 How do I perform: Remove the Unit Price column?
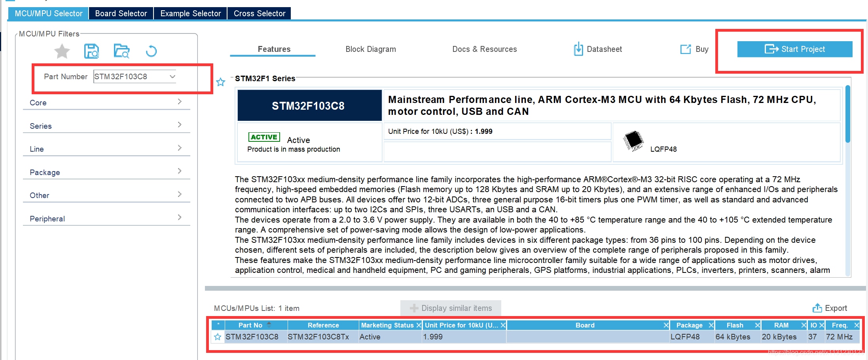[x=503, y=325]
